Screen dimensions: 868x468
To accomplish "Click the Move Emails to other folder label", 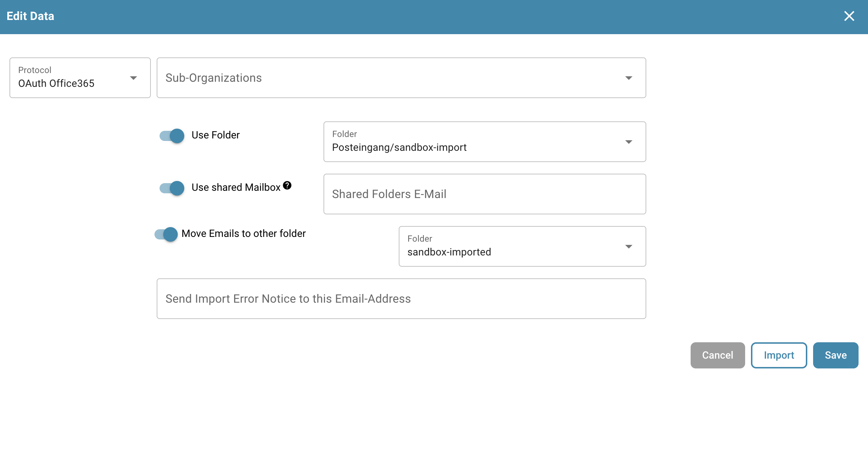I will pyautogui.click(x=244, y=234).
